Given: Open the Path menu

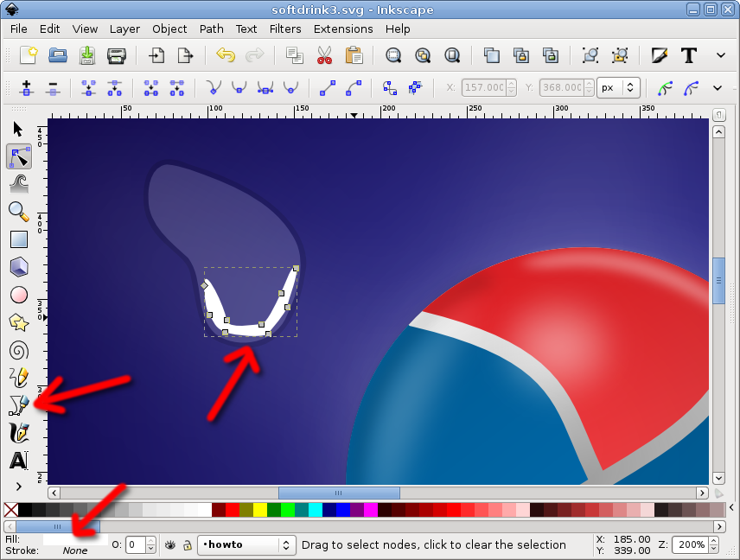Looking at the screenshot, I should (x=212, y=29).
